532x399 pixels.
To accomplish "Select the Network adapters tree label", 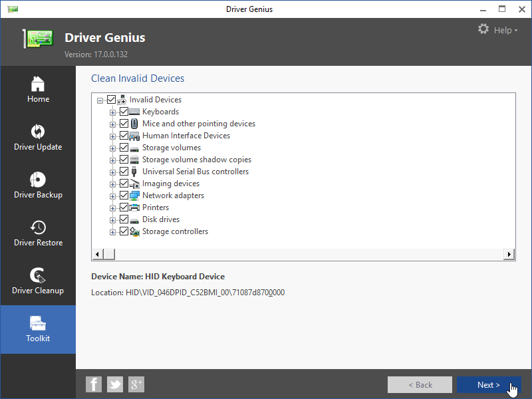I will 173,196.
